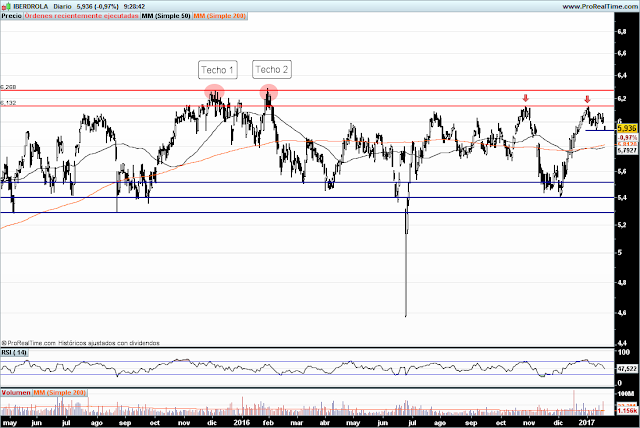Viewport: 640px width, 428px height.
Task: Click the 9:28:42 clock text
Action: coord(134,7)
